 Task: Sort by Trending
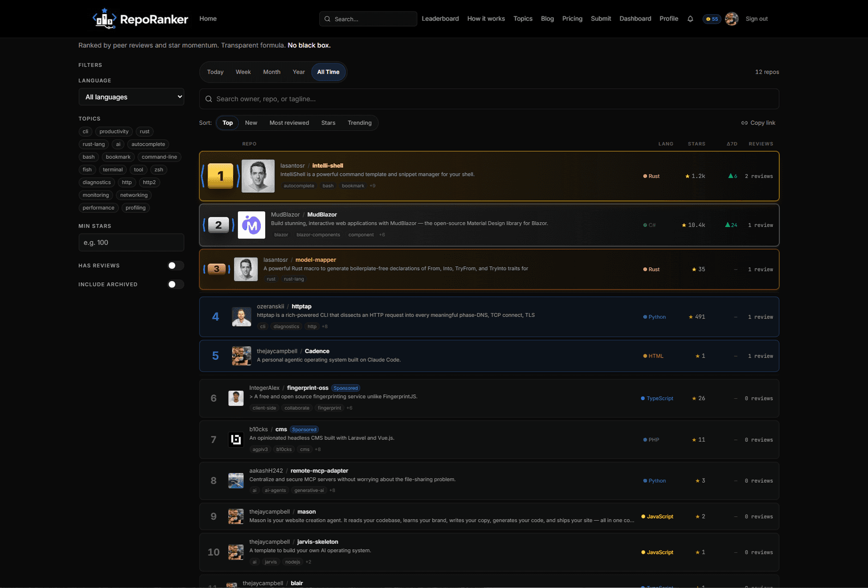point(359,123)
